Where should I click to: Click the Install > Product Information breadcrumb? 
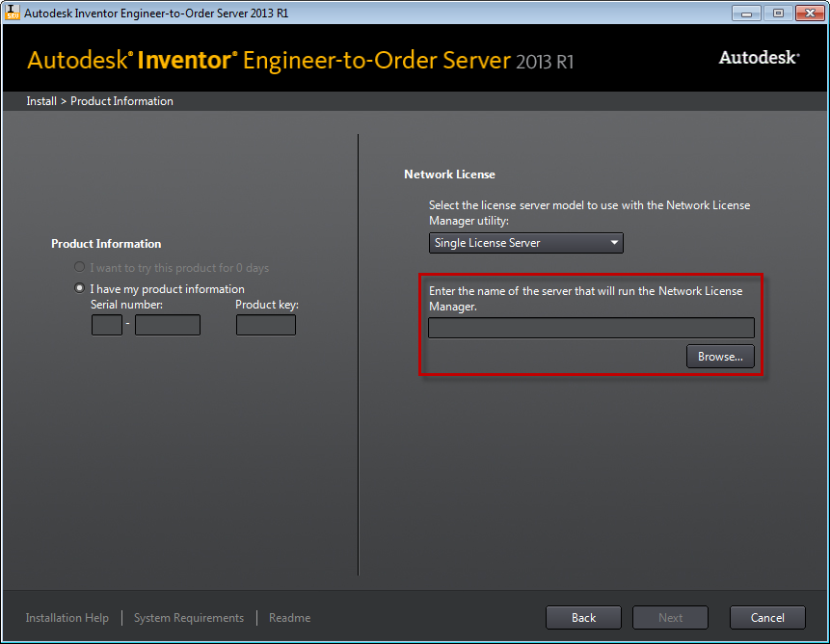pos(100,101)
